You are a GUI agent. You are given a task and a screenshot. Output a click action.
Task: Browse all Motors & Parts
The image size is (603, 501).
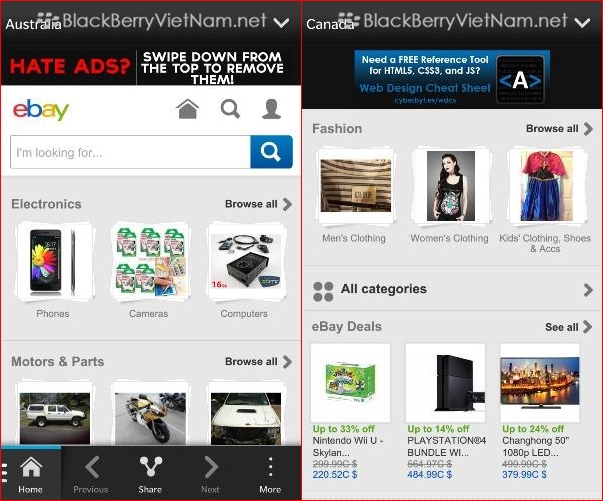coord(258,362)
